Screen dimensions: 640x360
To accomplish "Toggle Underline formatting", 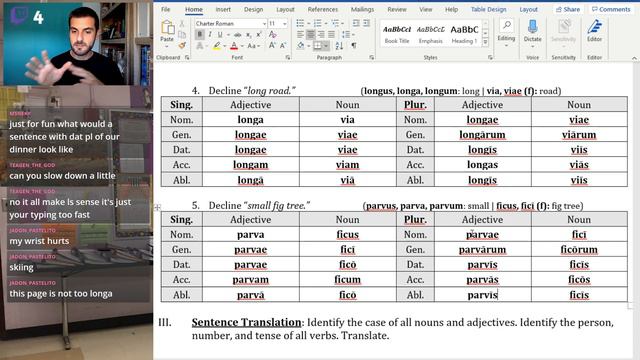I will (x=220, y=35).
